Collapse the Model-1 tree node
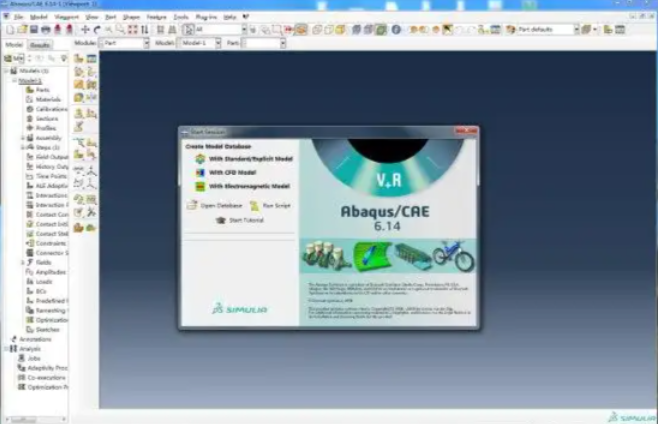 14,80
